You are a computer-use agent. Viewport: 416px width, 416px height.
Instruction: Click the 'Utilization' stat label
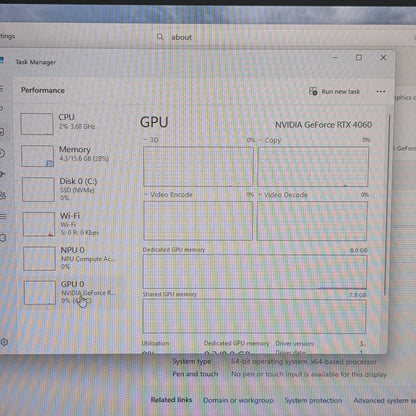pyautogui.click(x=155, y=343)
